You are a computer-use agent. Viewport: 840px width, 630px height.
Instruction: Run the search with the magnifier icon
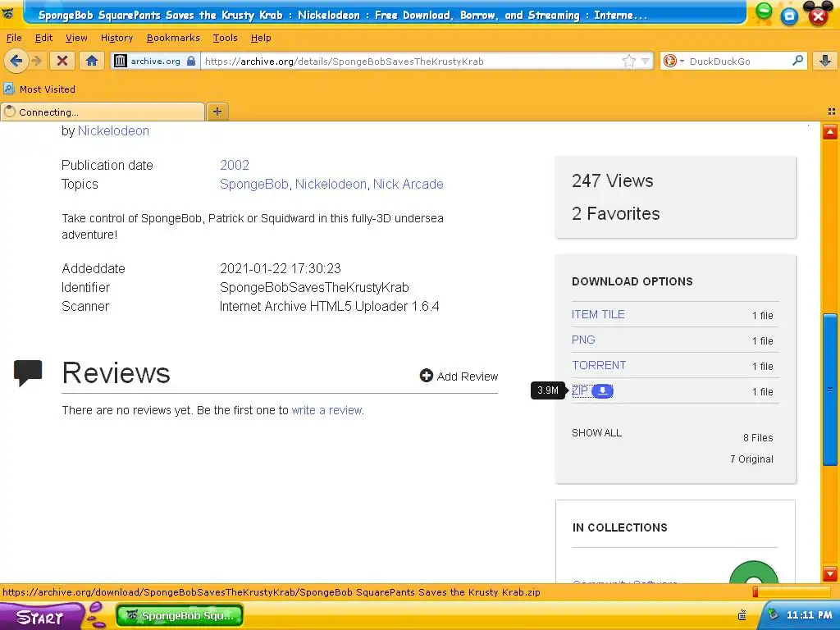[797, 61]
